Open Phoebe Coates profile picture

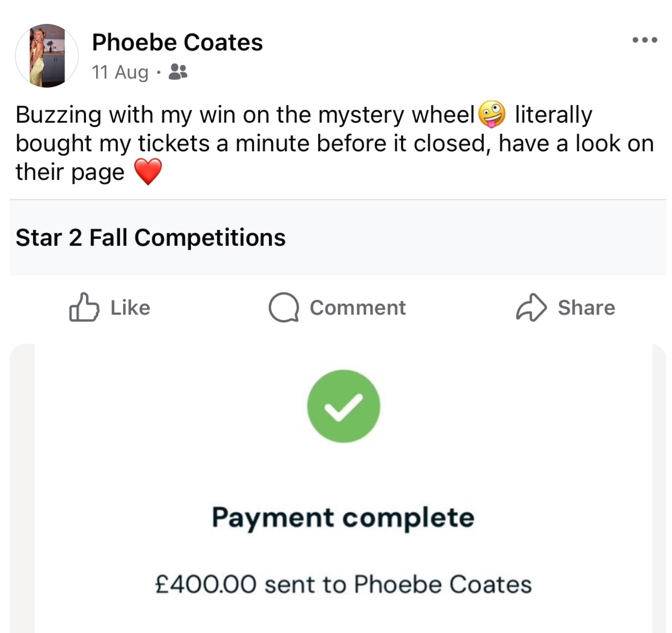pyautogui.click(x=47, y=55)
